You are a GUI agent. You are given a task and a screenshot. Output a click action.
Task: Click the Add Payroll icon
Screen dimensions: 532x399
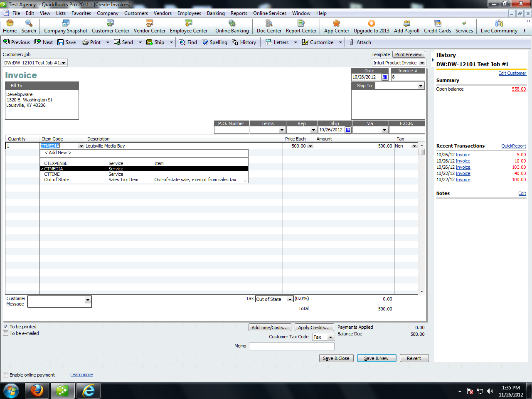click(x=406, y=27)
